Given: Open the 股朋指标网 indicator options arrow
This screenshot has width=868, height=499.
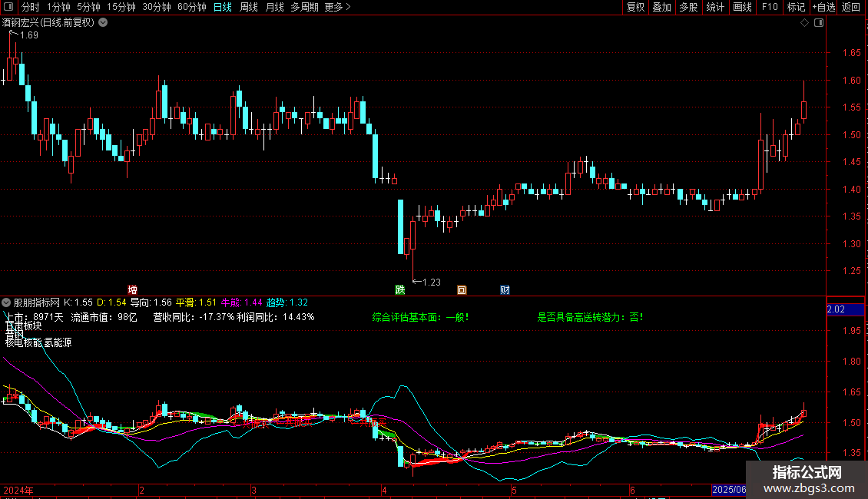Looking at the screenshot, I should click(x=8, y=302).
